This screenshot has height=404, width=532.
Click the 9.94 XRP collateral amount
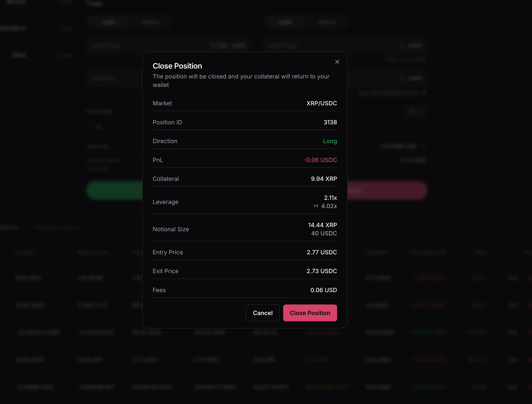324,179
